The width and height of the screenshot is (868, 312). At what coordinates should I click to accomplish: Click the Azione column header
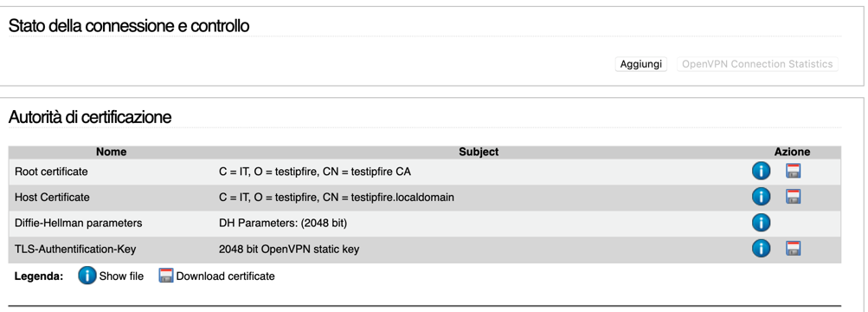pos(792,152)
